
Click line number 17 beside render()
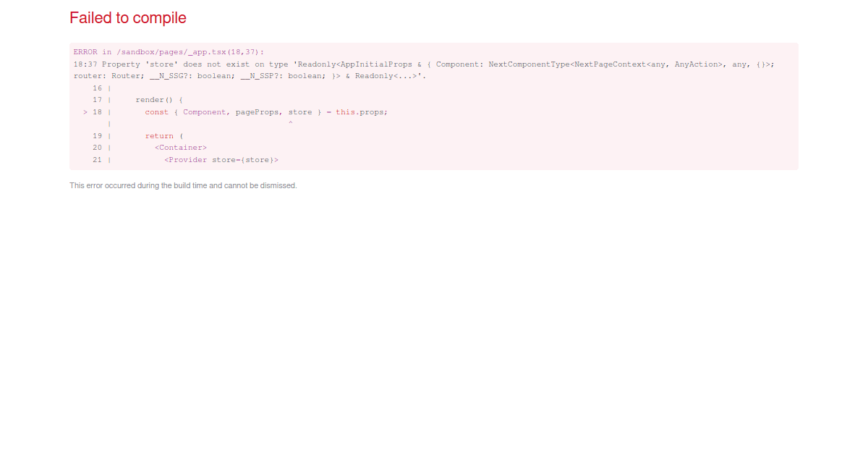point(98,99)
